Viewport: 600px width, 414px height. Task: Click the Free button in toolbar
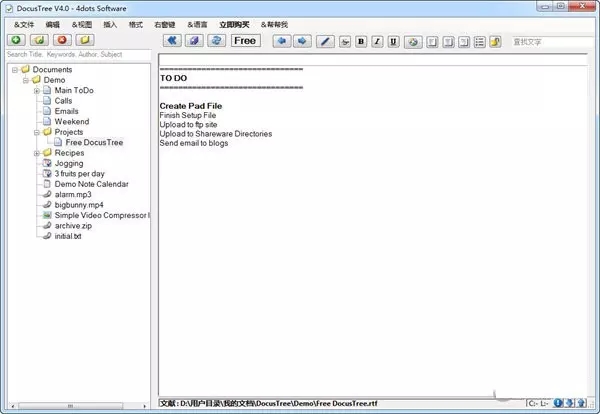[245, 41]
